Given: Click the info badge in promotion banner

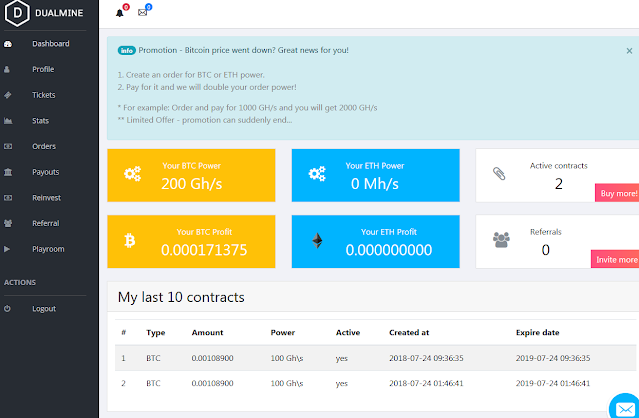Looking at the screenshot, I should [x=127, y=51].
